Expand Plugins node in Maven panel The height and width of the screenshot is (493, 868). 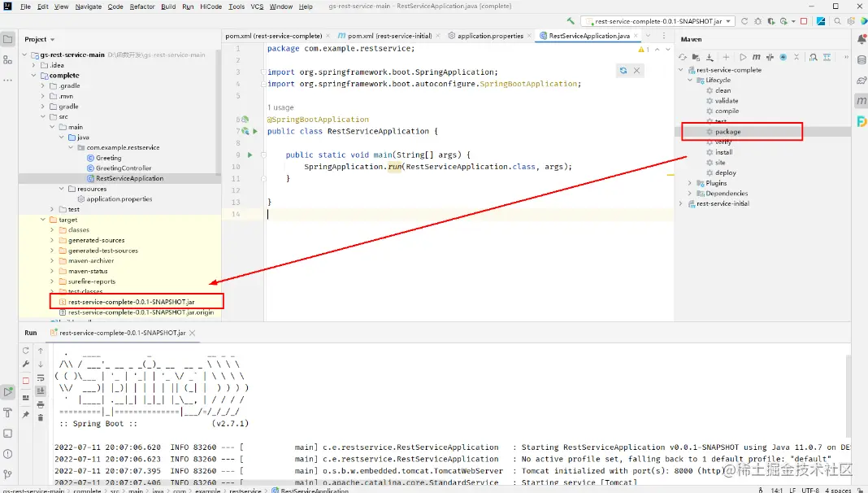click(x=690, y=183)
